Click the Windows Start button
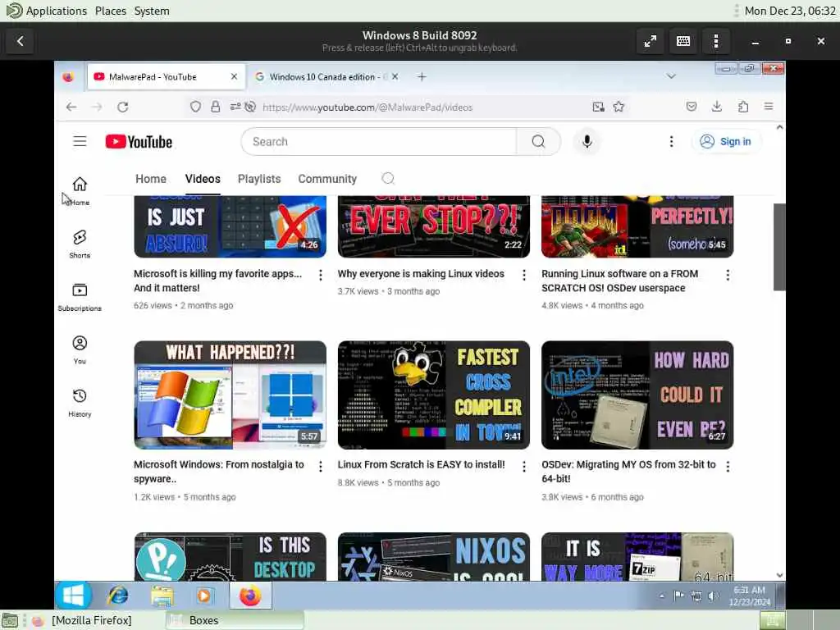840x630 pixels. tap(73, 596)
